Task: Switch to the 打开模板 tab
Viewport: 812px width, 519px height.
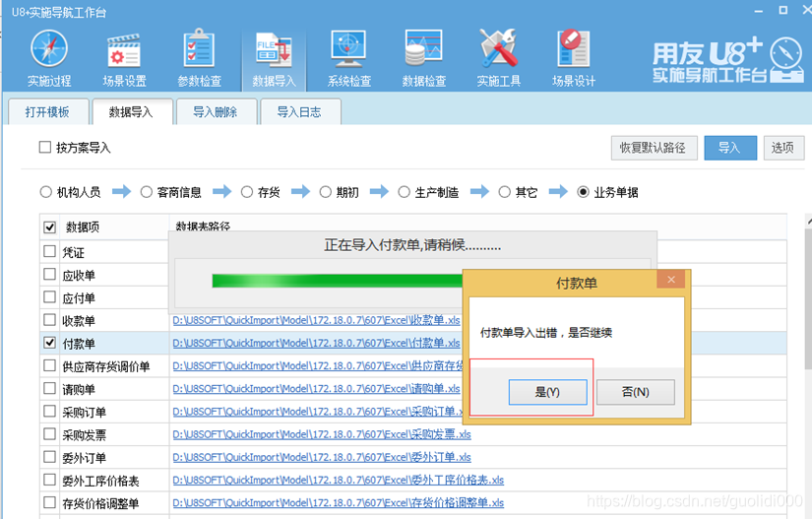Action: [x=47, y=112]
